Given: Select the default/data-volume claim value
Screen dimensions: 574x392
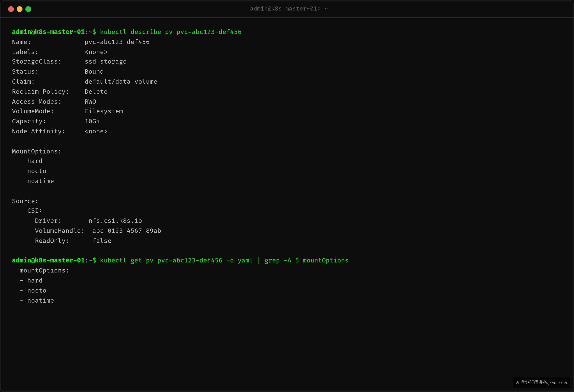Looking at the screenshot, I should click(121, 82).
